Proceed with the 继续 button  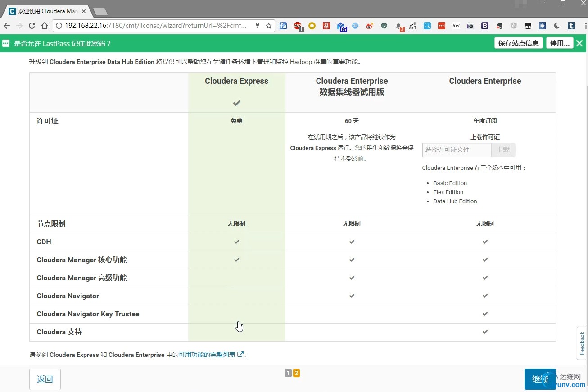pos(540,379)
